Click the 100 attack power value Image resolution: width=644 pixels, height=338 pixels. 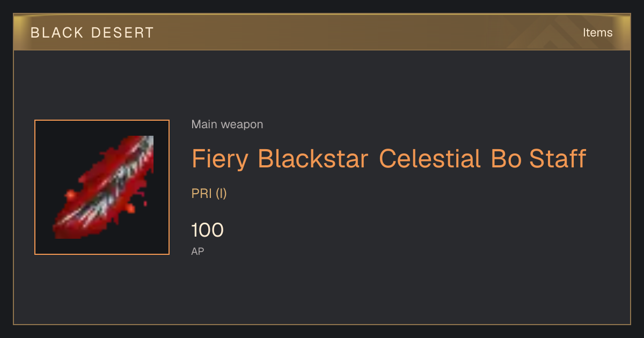coord(207,230)
